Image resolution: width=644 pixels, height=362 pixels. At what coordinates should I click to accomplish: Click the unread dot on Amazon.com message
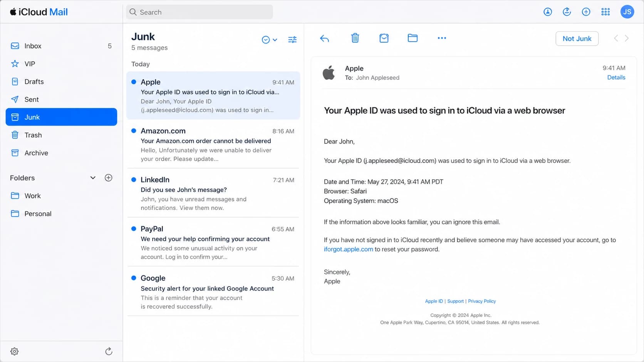click(x=134, y=131)
